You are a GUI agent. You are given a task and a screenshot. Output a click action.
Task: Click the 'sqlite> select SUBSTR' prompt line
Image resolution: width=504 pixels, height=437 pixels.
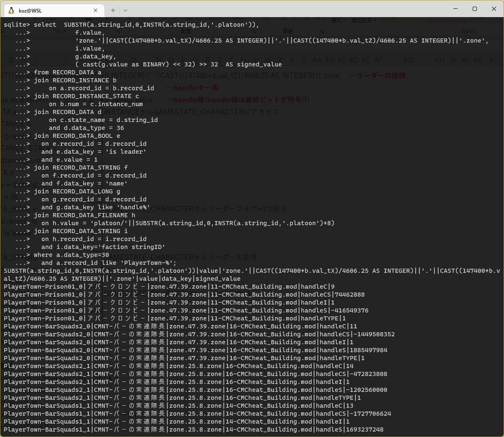click(131, 25)
